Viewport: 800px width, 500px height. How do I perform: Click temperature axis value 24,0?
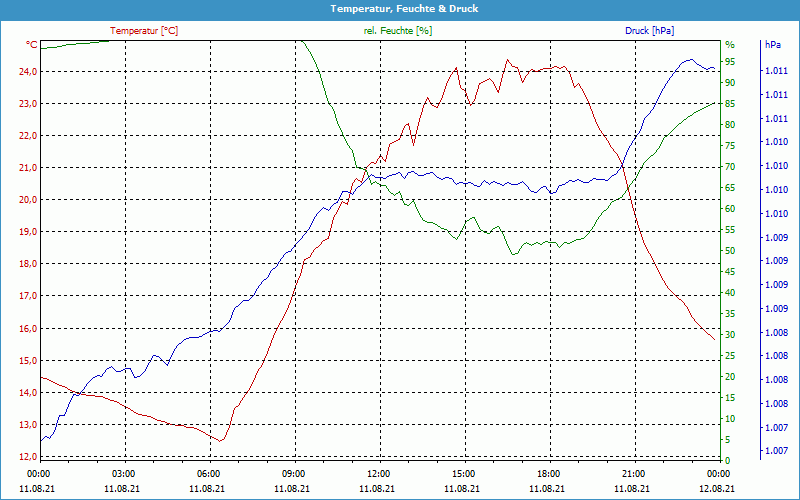[29, 71]
